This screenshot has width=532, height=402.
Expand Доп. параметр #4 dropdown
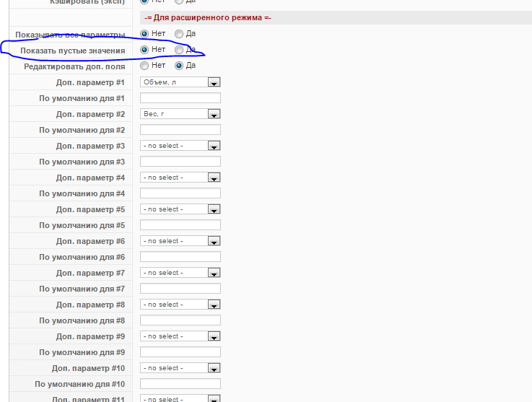[180, 178]
